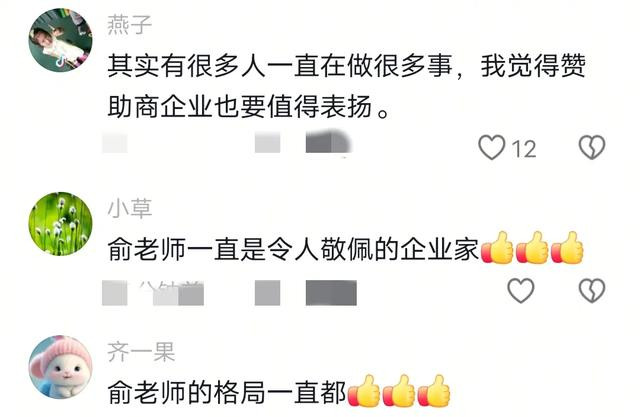Tap the 12 likes count

pos(524,149)
